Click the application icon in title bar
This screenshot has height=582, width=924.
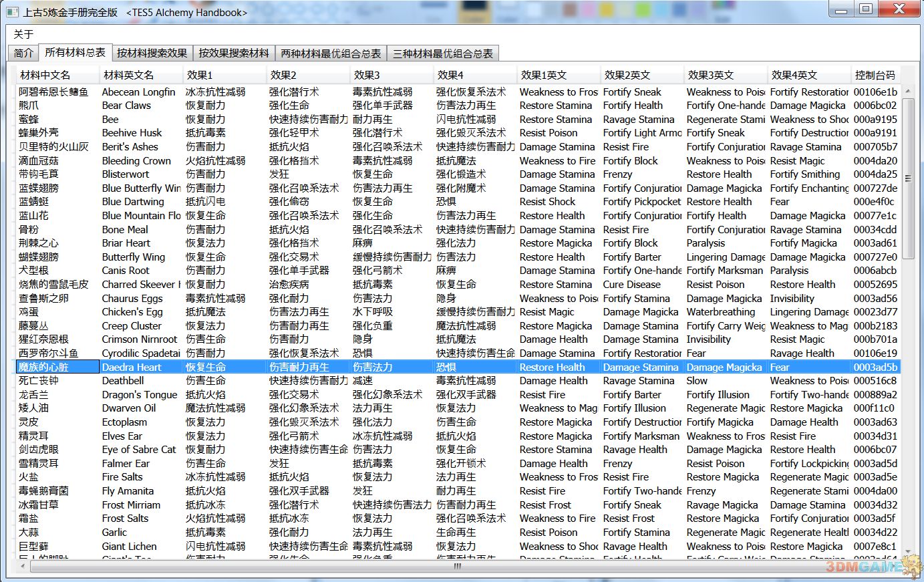[13, 11]
